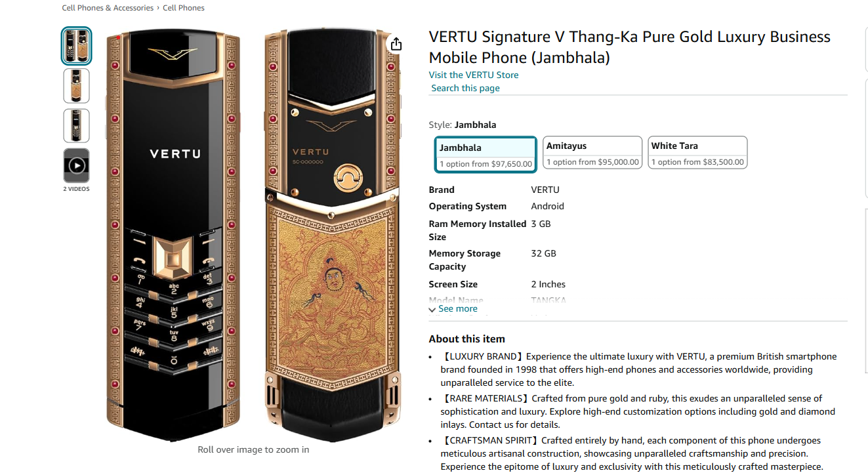Click the $97,650.00 price option

[485, 163]
